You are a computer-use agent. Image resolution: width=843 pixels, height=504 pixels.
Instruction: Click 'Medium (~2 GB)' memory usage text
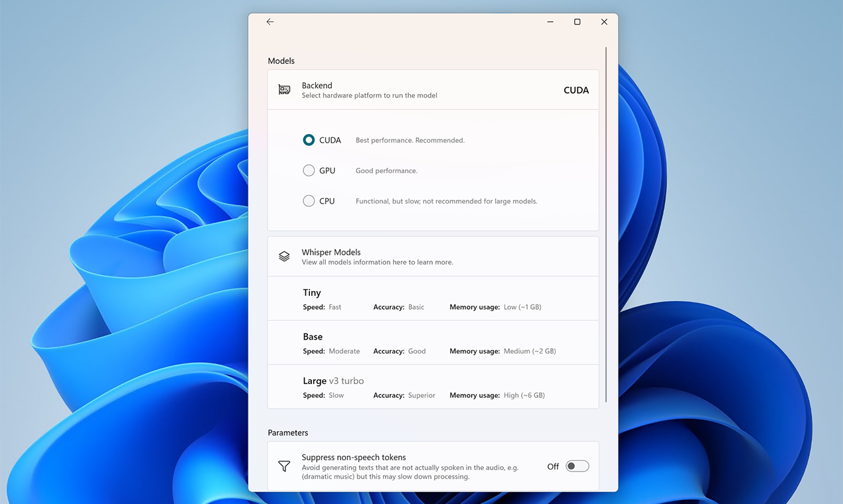[530, 351]
